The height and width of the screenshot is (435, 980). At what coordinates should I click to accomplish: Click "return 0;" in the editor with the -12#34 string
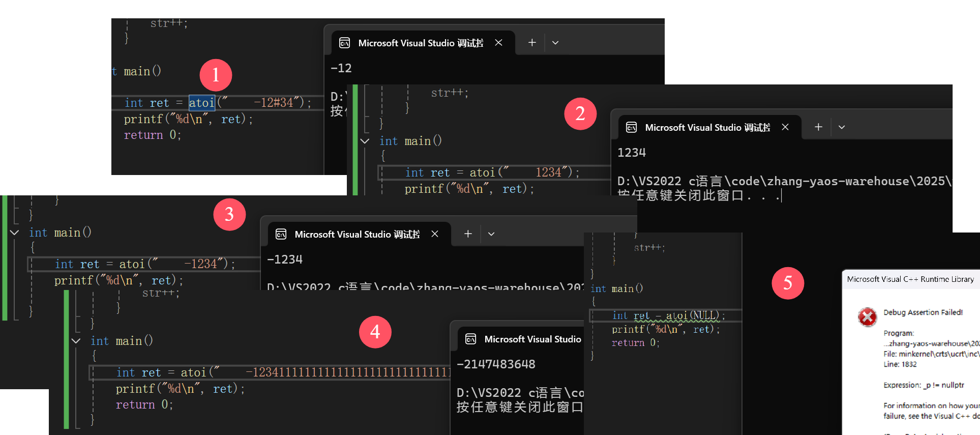pos(153,135)
